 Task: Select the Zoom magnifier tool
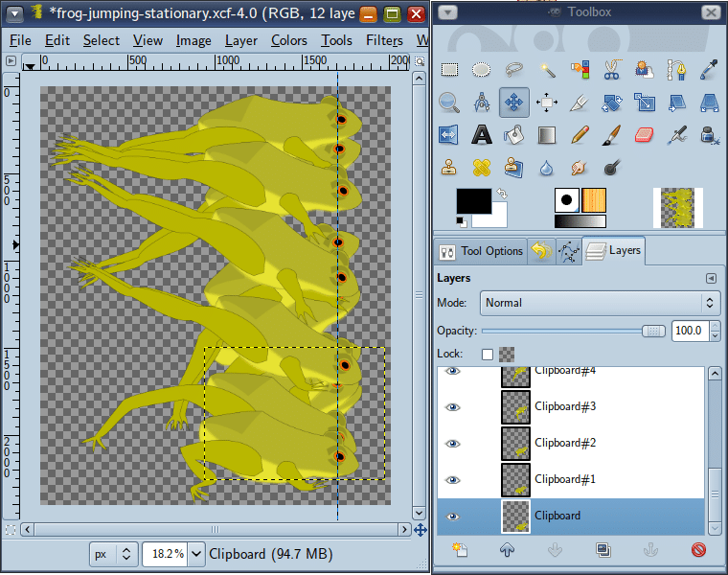coord(449,103)
